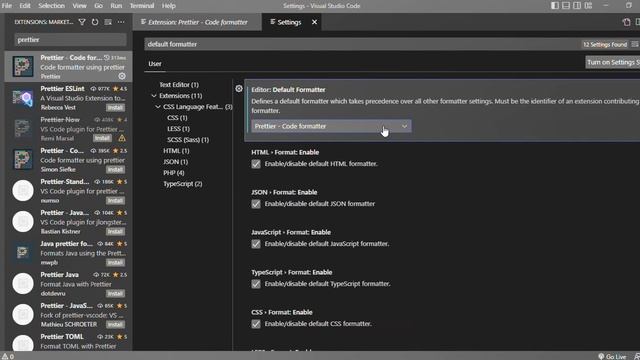
Task: Open the Help menu
Action: (x=169, y=6)
